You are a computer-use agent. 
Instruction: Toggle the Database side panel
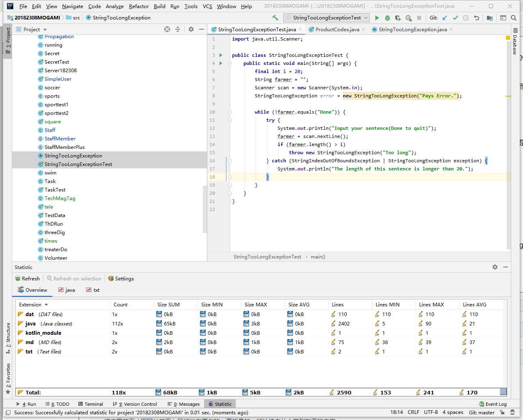pyautogui.click(x=515, y=41)
